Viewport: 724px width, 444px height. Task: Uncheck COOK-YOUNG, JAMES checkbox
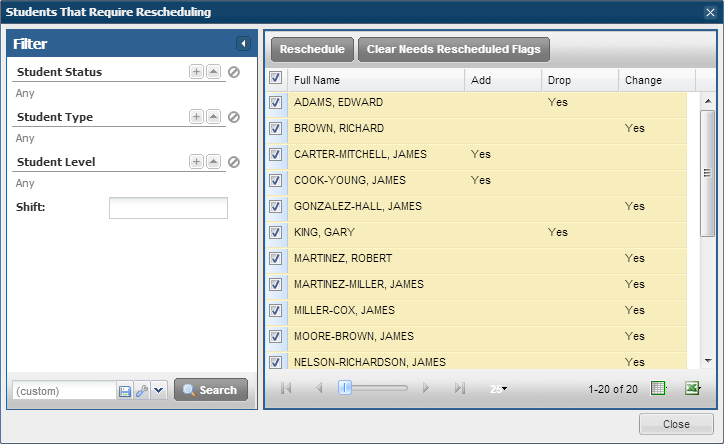pyautogui.click(x=276, y=180)
